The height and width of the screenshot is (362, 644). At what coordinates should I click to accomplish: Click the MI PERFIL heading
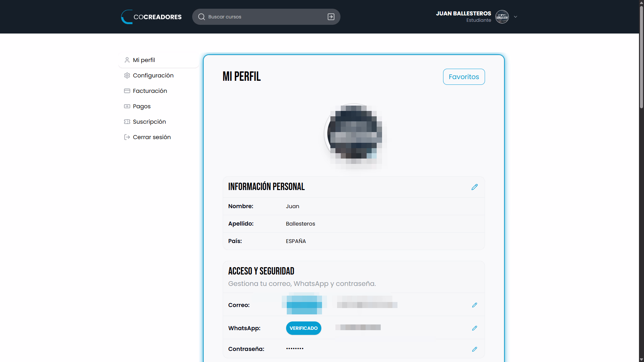241,76
